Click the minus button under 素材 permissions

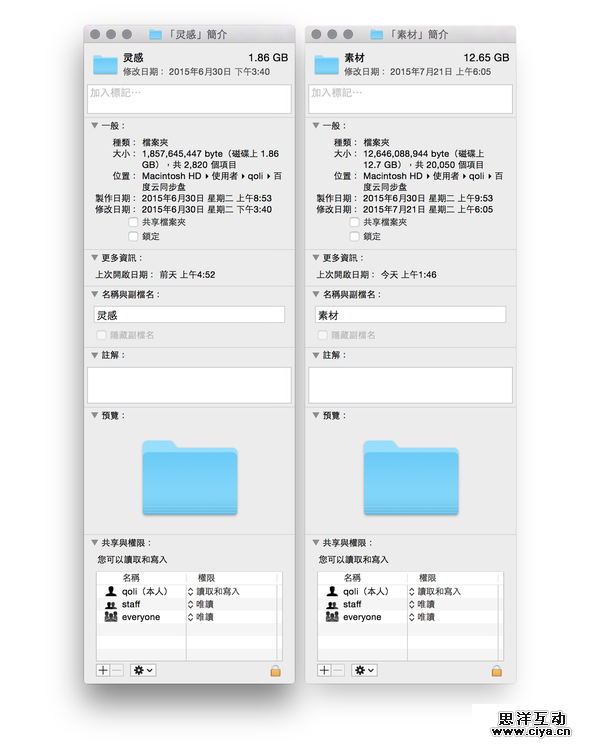coord(338,670)
